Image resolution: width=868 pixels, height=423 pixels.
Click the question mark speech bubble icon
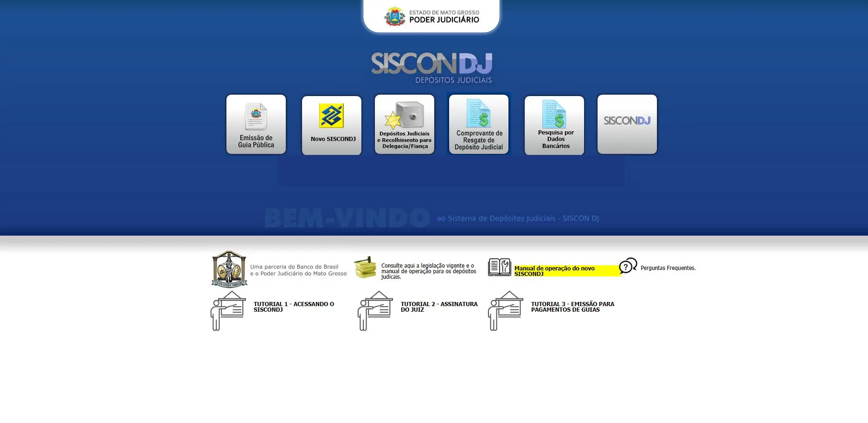point(628,266)
